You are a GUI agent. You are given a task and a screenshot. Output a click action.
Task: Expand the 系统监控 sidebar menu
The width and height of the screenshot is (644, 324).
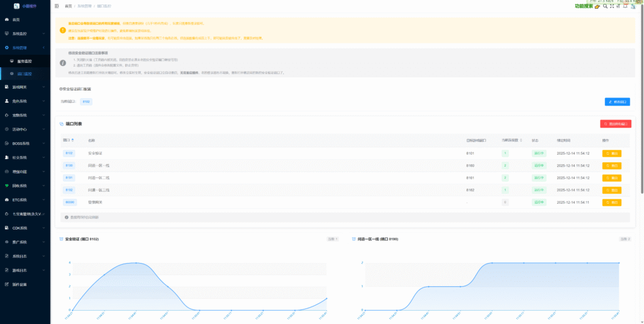click(x=25, y=33)
